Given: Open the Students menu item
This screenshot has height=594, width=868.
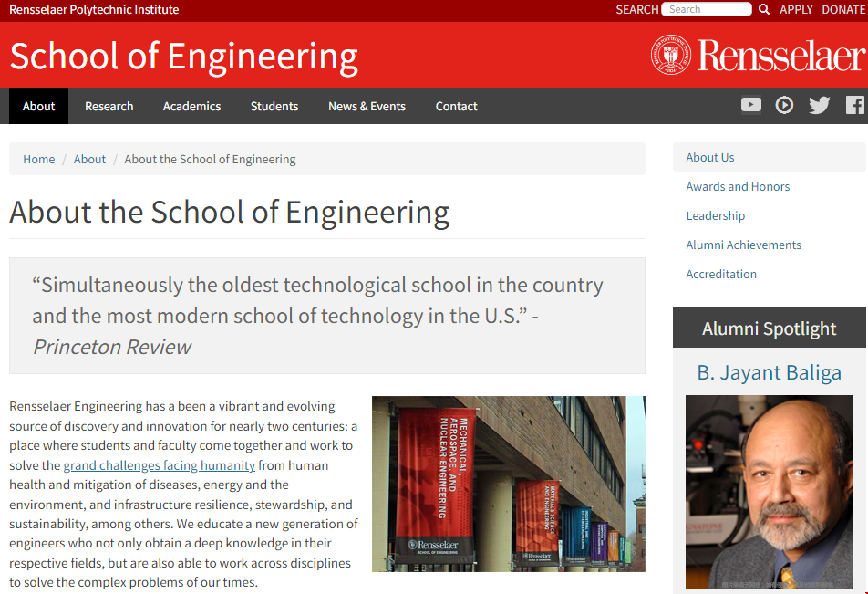Looking at the screenshot, I should tap(274, 106).
